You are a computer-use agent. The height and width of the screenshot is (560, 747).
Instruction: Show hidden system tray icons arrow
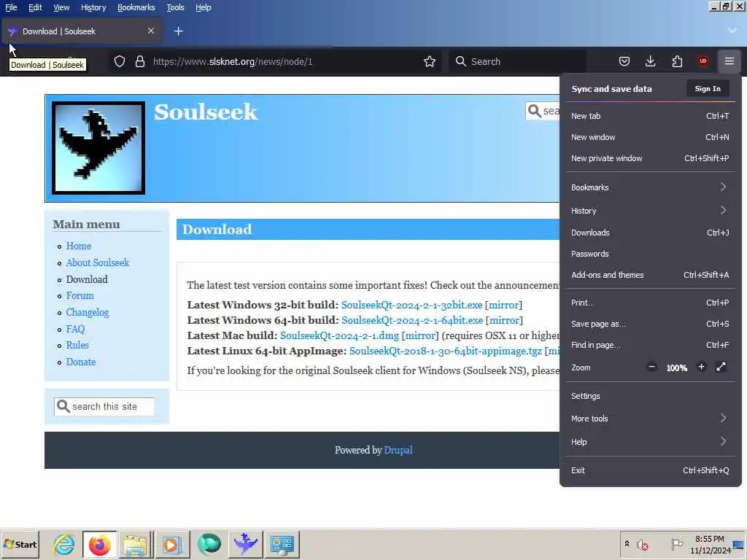[627, 544]
